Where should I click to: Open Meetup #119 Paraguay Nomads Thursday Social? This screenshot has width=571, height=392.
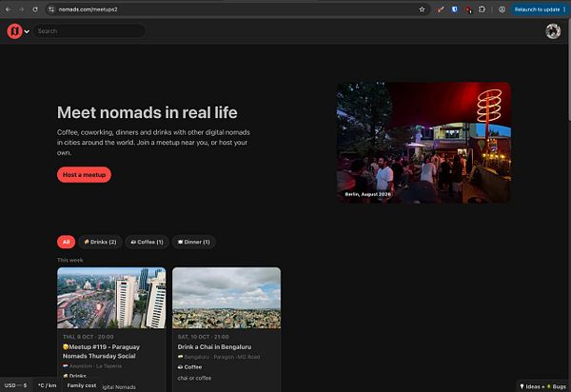tap(101, 352)
